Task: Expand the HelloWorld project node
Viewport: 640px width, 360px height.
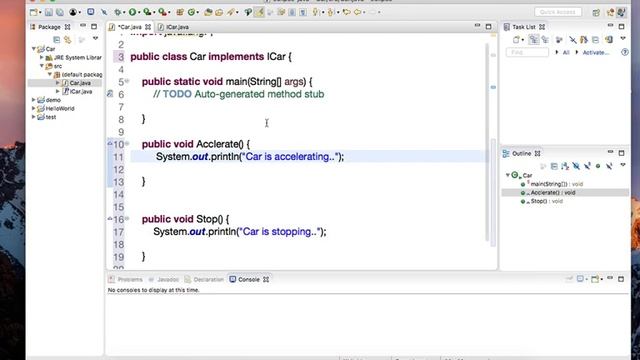Action: pyautogui.click(x=33, y=109)
